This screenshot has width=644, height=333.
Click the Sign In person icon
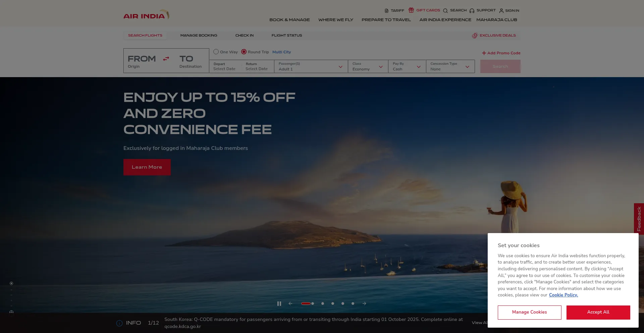501,11
